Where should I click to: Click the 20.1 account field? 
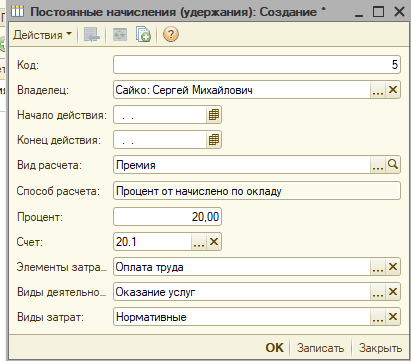point(153,242)
